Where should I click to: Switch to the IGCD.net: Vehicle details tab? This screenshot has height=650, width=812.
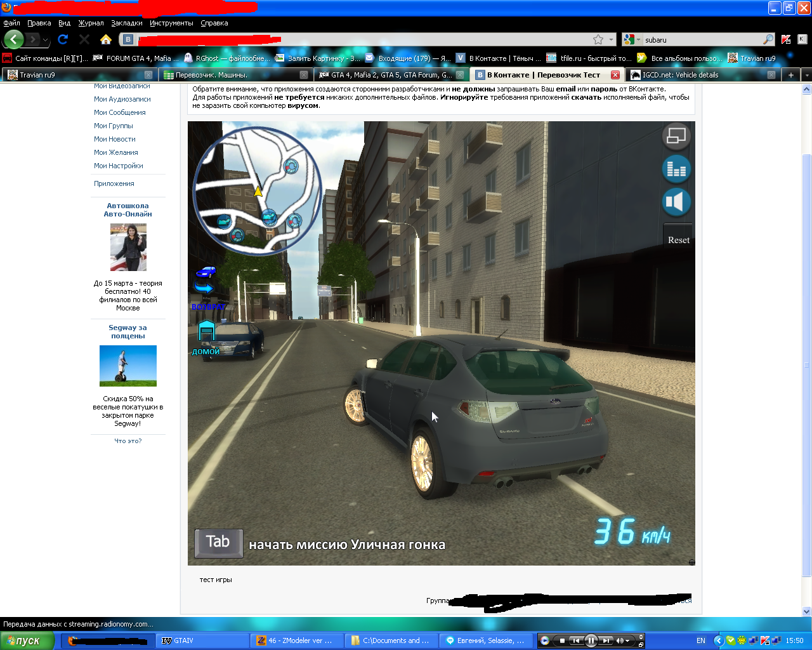coord(703,75)
